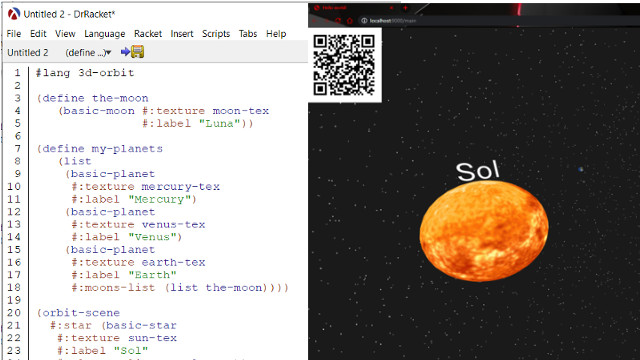Close the Hello world browser tab

[x=391, y=8]
